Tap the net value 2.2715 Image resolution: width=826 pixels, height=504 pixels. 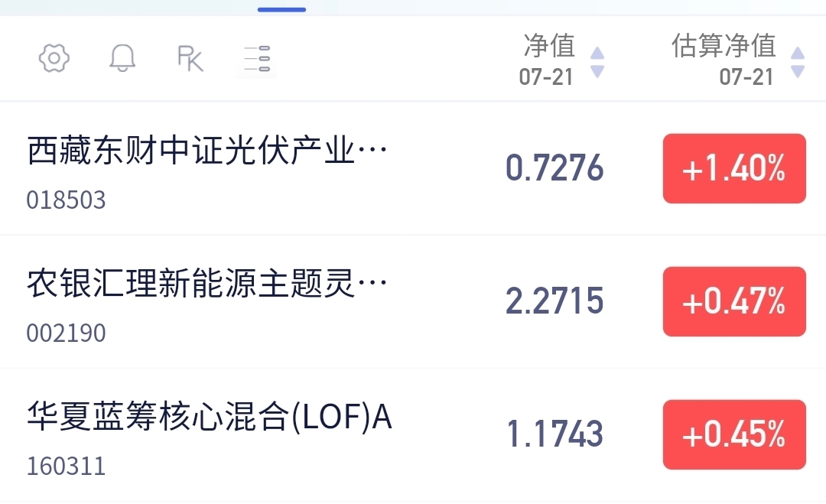click(554, 301)
